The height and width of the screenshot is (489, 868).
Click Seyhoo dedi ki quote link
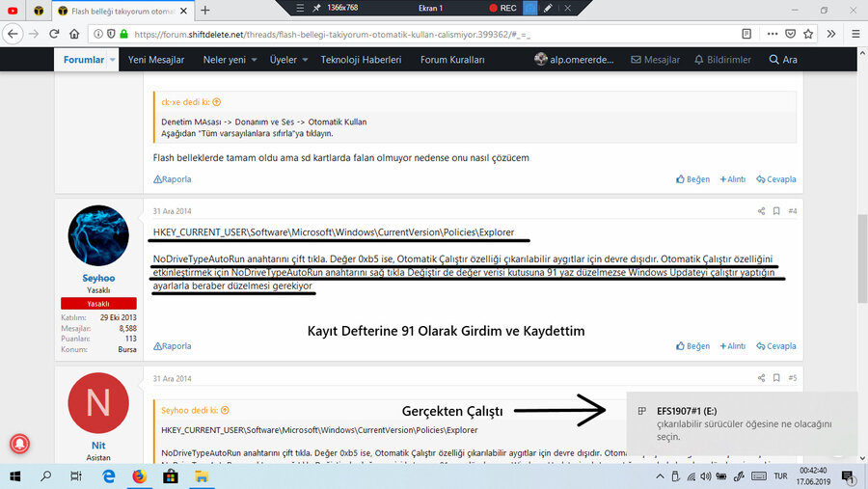coord(195,410)
